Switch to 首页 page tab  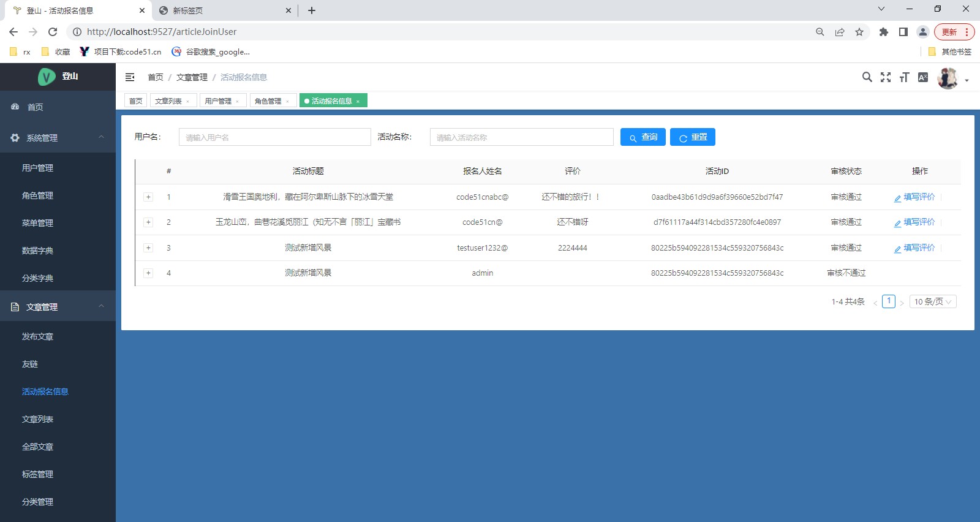pos(136,101)
